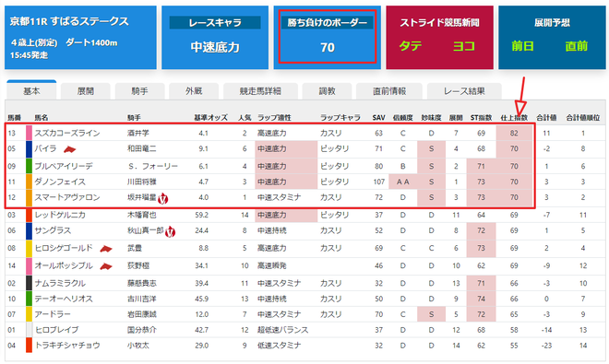Click the red badge next to 坂井瑠星
The image size is (609, 364).
tap(163, 198)
